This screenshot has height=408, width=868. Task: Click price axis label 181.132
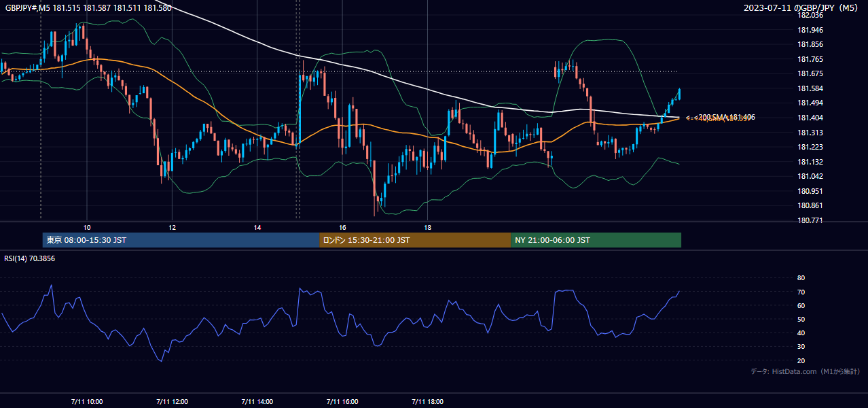point(810,162)
